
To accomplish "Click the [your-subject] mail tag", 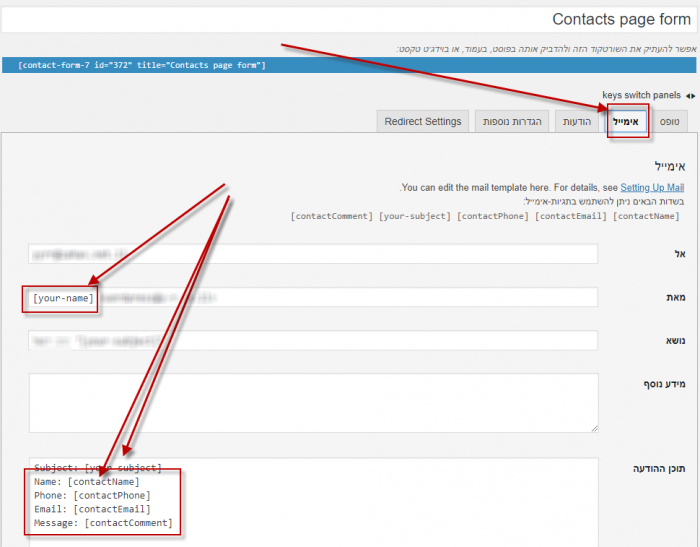I will pyautogui.click(x=414, y=215).
